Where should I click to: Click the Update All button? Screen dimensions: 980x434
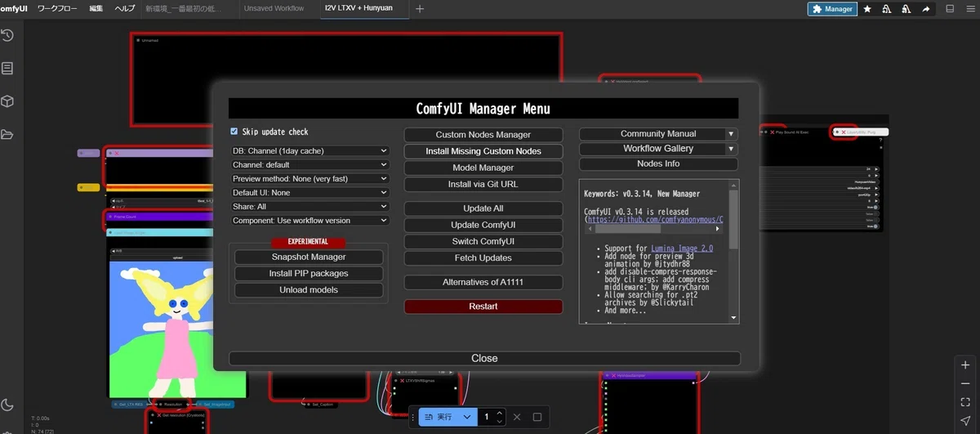point(483,208)
